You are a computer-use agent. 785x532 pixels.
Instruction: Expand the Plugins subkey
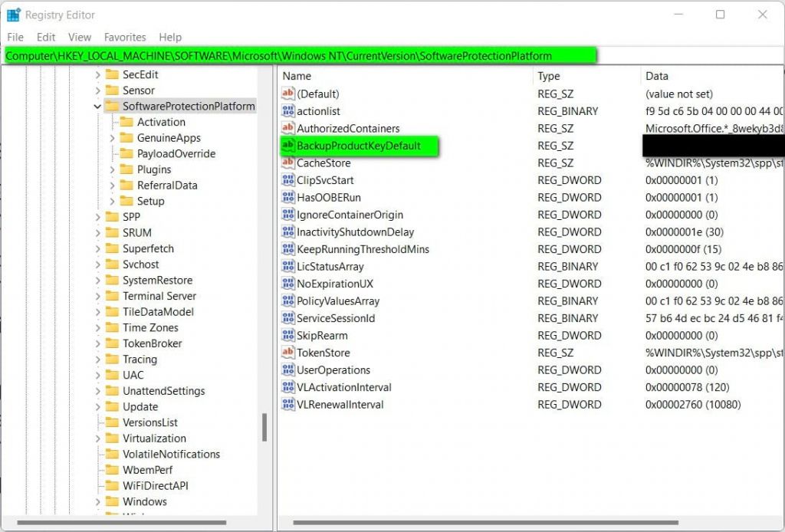(112, 169)
